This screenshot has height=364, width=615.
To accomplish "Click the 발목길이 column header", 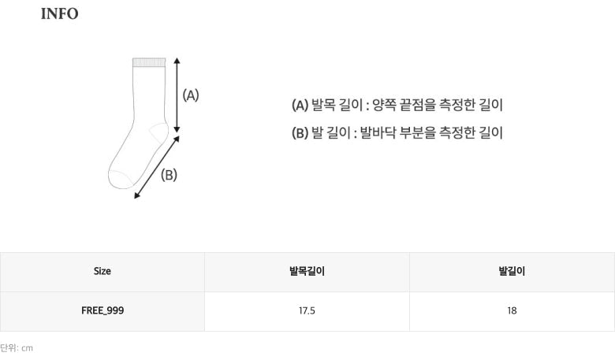I will click(307, 271).
